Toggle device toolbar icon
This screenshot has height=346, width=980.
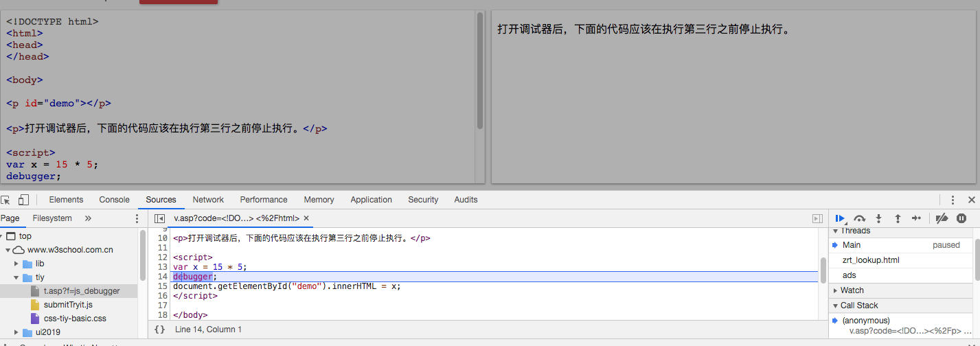(23, 200)
